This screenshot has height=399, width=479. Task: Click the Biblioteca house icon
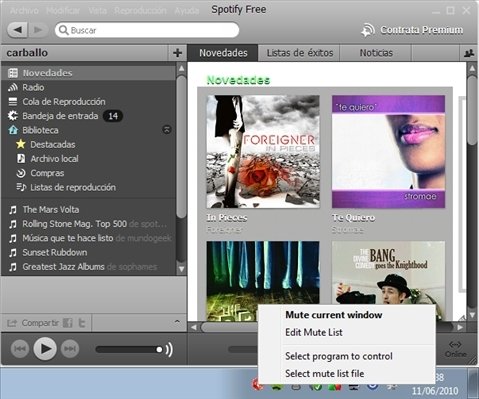point(13,130)
